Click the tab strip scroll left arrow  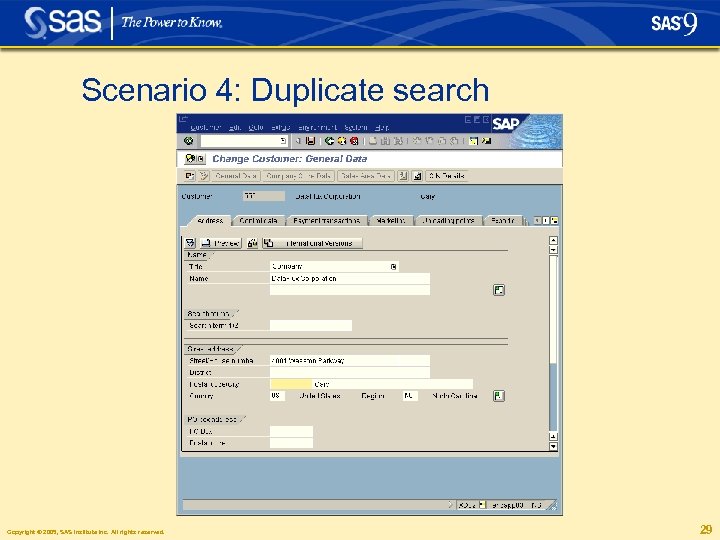pos(537,221)
